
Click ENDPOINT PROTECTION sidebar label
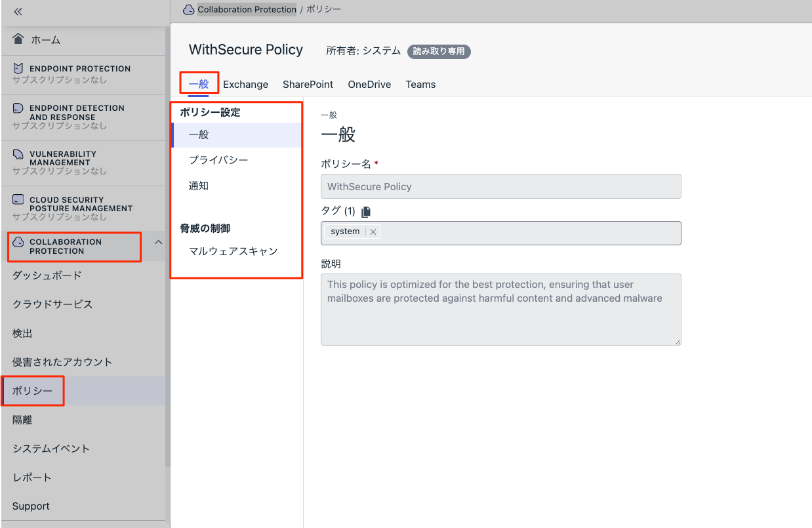click(x=80, y=69)
